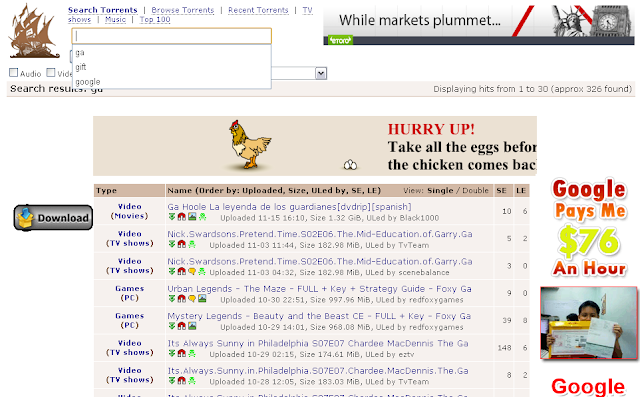Download torrent file icon for Ga Hoole
This screenshot has height=397, width=640.
click(x=172, y=217)
